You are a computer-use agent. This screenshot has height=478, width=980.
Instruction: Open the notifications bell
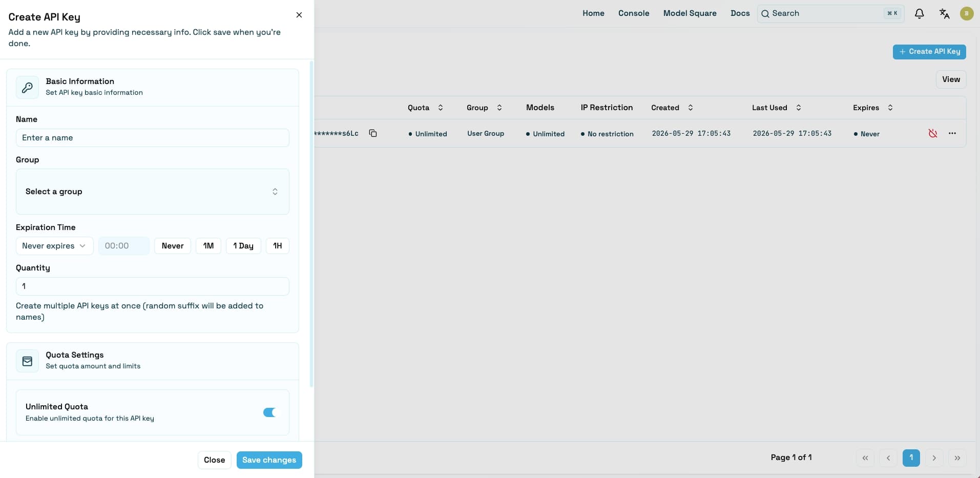[x=920, y=14]
